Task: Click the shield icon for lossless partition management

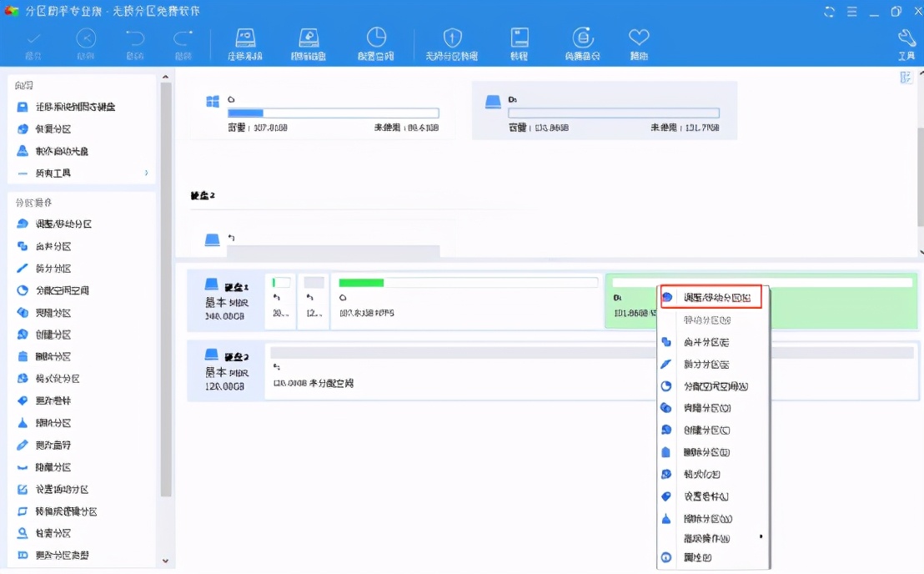Action: 451,39
